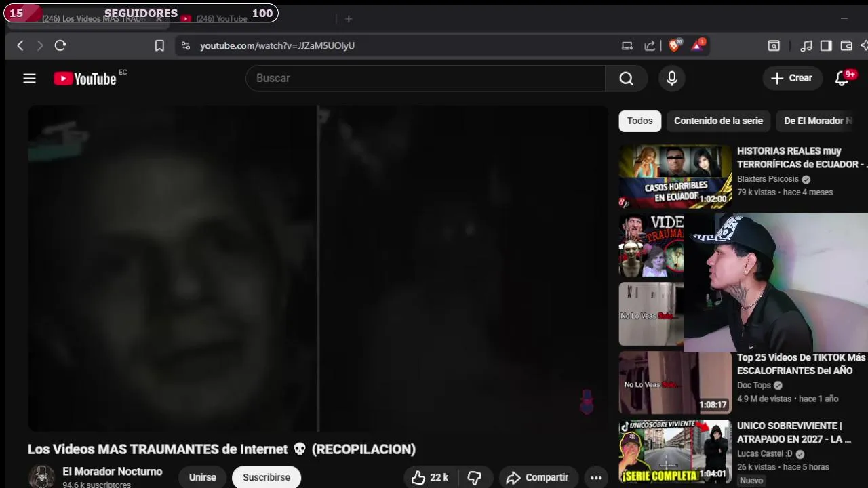Click the magnifying glass search button
This screenshot has width=868, height=488.
point(627,78)
